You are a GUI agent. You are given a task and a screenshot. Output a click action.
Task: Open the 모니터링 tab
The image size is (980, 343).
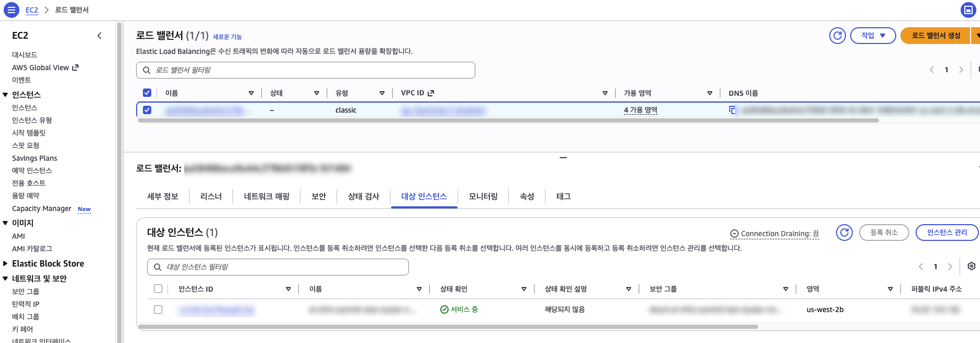pos(483,196)
